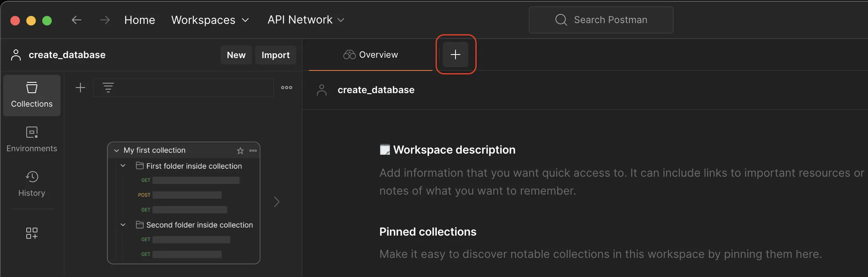Go to Home in top navigation
The height and width of the screenshot is (277, 868).
pos(139,20)
